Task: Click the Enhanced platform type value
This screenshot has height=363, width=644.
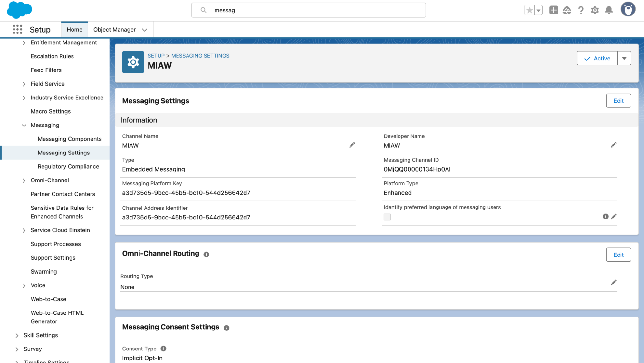Action: 398,193
